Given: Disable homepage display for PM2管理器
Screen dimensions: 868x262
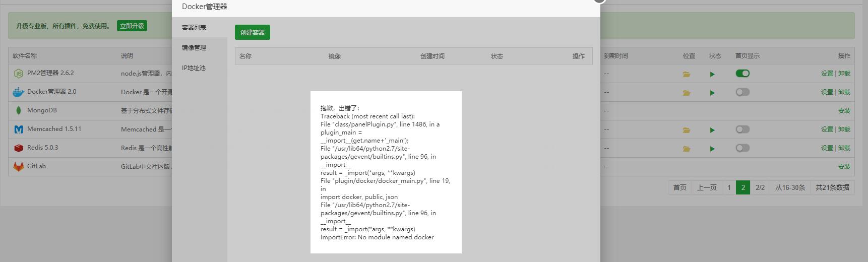Looking at the screenshot, I should 742,74.
